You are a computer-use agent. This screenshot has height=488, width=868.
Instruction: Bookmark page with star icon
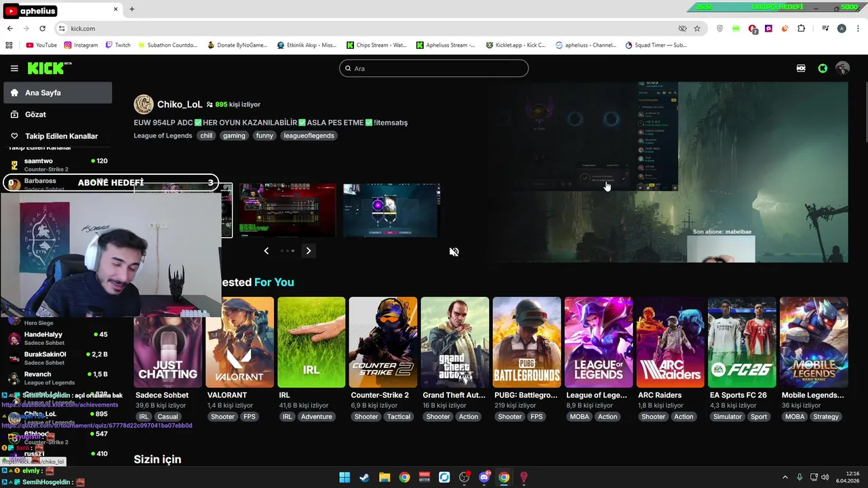click(x=697, y=28)
